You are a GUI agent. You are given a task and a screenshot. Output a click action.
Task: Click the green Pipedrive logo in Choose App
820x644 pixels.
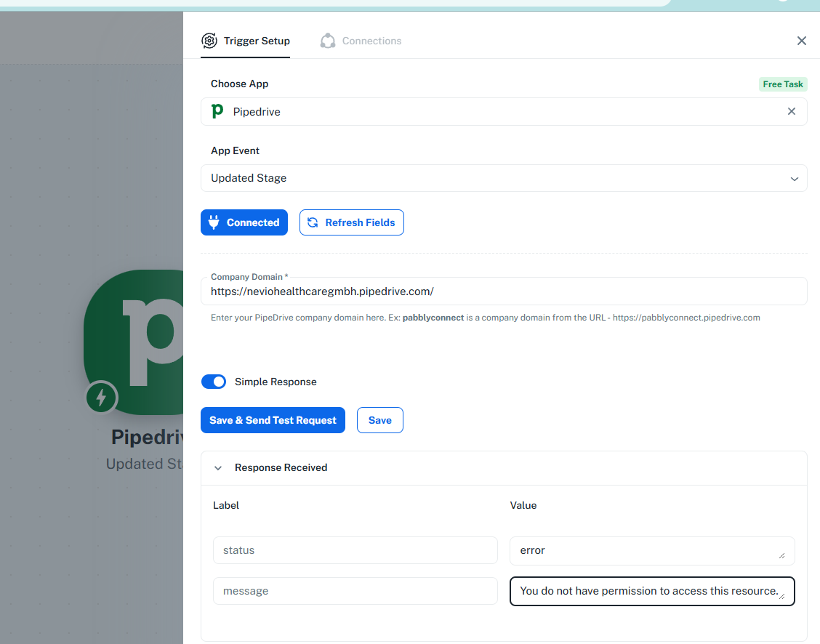[217, 111]
